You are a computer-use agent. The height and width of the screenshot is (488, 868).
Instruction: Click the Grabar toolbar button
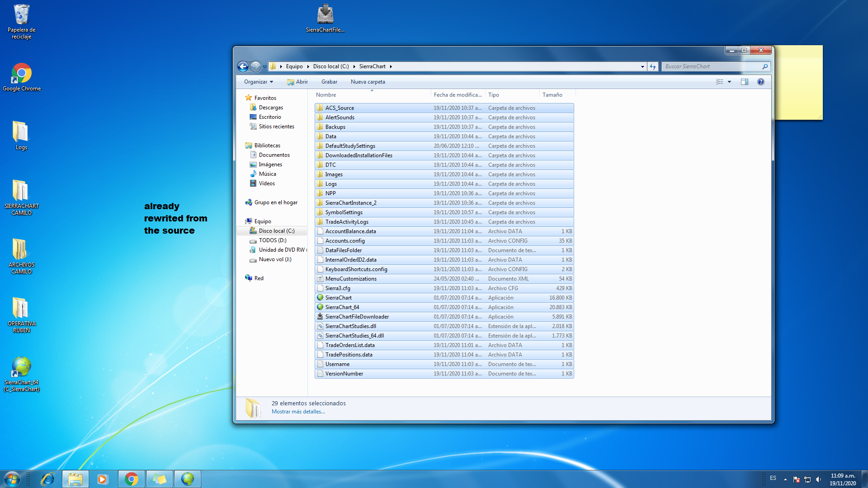[x=329, y=82]
